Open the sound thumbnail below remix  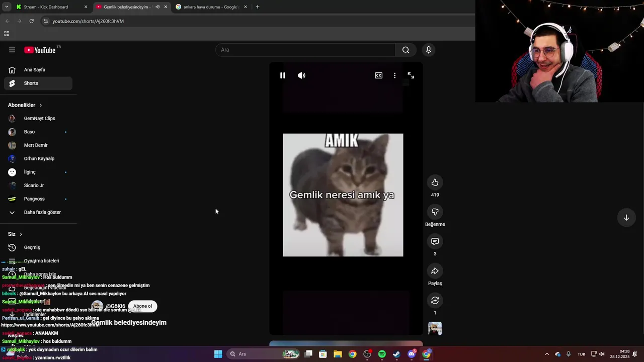click(435, 328)
